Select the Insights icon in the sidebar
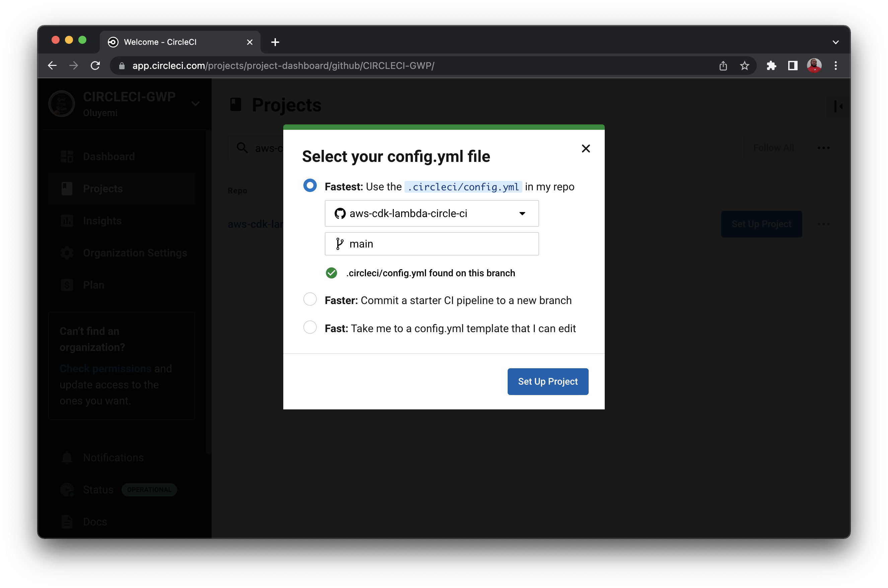The width and height of the screenshot is (888, 588). [67, 221]
